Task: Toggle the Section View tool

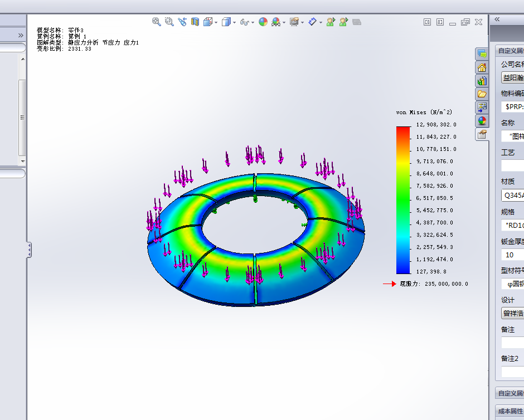Action: point(195,22)
